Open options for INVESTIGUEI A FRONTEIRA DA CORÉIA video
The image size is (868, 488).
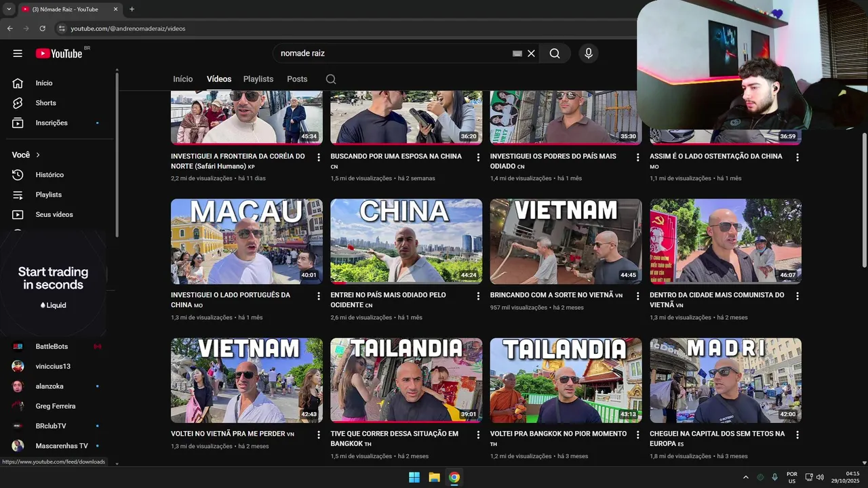[x=319, y=157]
